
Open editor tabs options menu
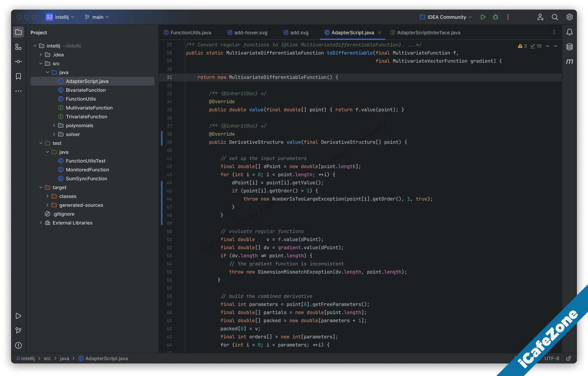tap(554, 32)
